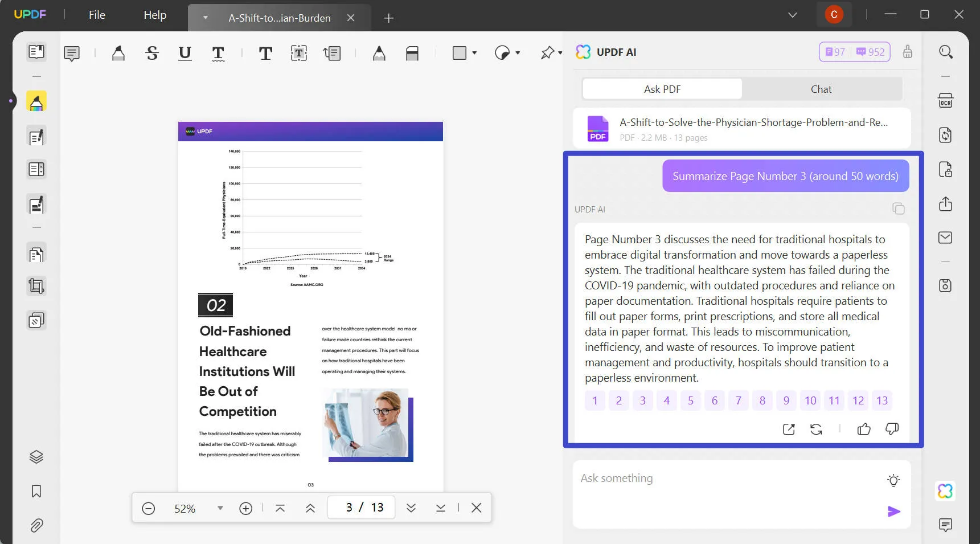
Task: Open the Edit PDF mode icon
Action: [36, 137]
